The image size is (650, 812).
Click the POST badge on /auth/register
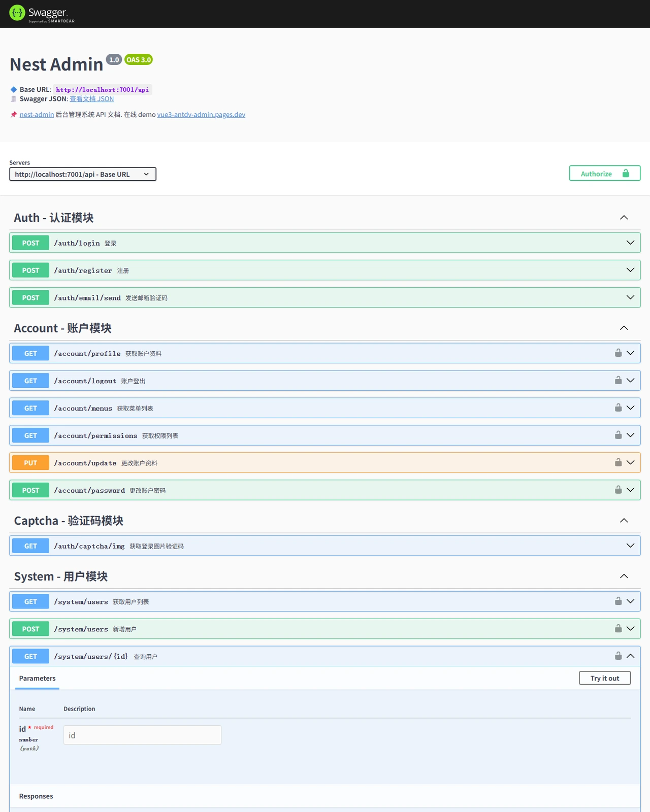coord(30,270)
